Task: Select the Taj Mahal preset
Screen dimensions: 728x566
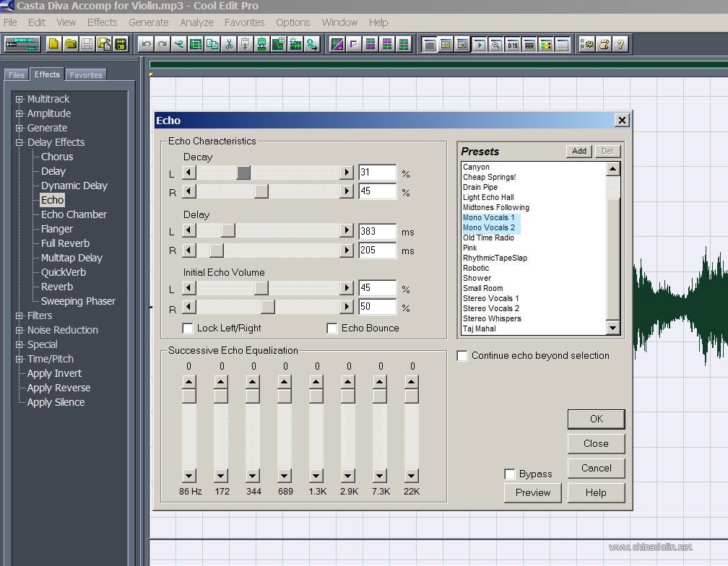Action: [479, 328]
